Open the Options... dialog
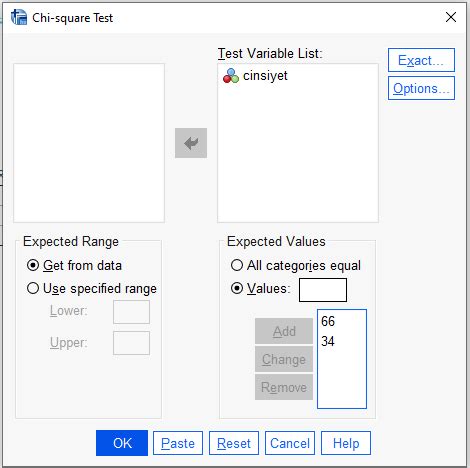 coord(421,88)
